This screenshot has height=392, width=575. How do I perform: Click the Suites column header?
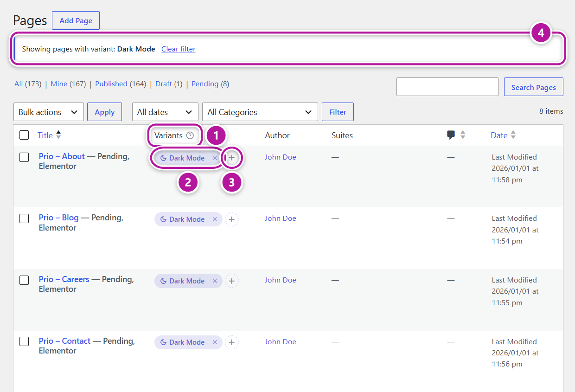(342, 135)
